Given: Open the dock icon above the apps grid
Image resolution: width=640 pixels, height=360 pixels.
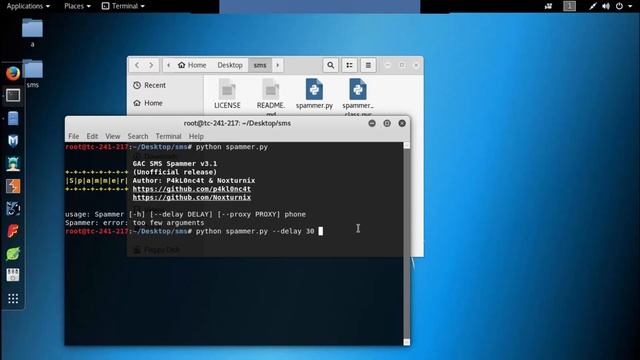Looking at the screenshot, I should [x=13, y=275].
